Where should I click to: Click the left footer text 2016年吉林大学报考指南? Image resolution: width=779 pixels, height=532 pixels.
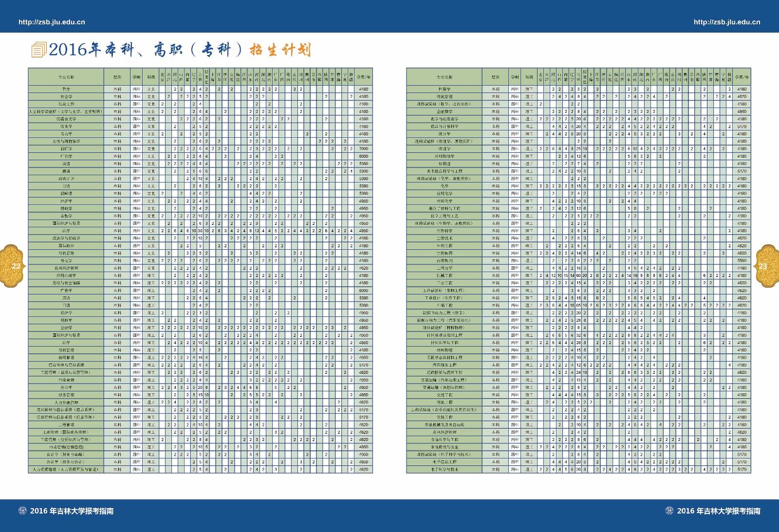point(72,511)
